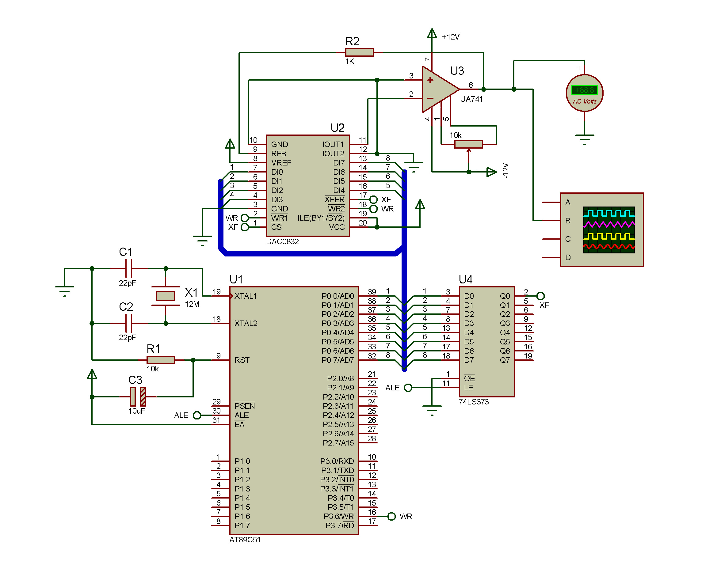Select the oscilloscope instrument

click(601, 230)
